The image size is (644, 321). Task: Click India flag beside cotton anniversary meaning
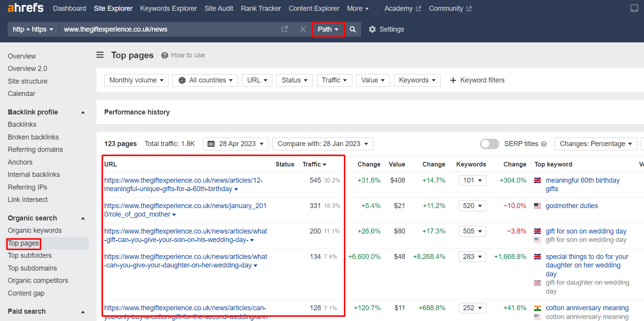pos(538,308)
